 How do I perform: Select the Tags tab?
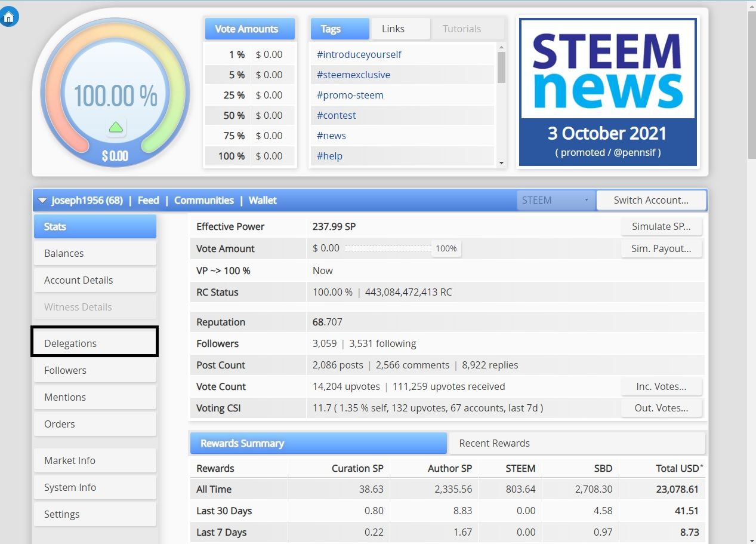(x=340, y=29)
